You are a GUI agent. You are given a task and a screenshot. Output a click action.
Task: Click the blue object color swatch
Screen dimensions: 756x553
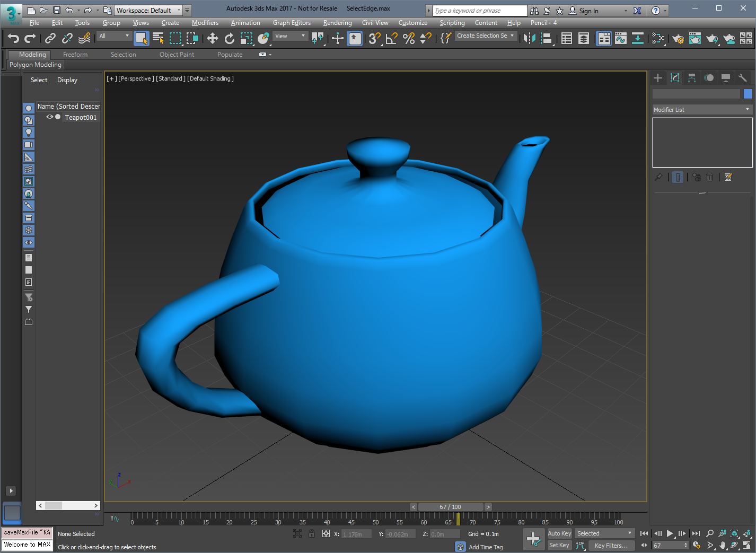[x=748, y=94]
